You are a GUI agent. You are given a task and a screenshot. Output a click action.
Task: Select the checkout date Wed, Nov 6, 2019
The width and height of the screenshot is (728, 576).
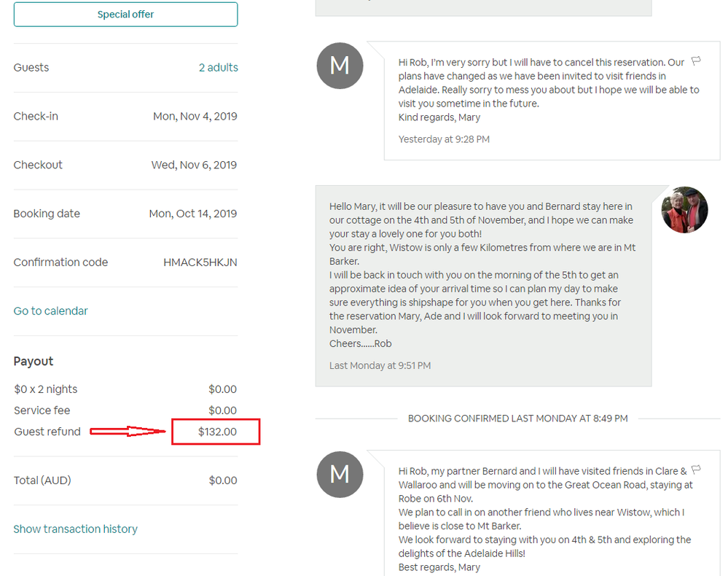(194, 165)
